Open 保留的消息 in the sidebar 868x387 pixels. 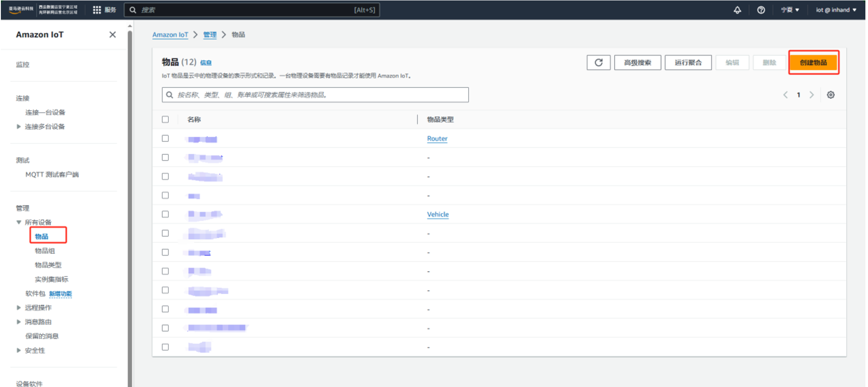(x=42, y=336)
